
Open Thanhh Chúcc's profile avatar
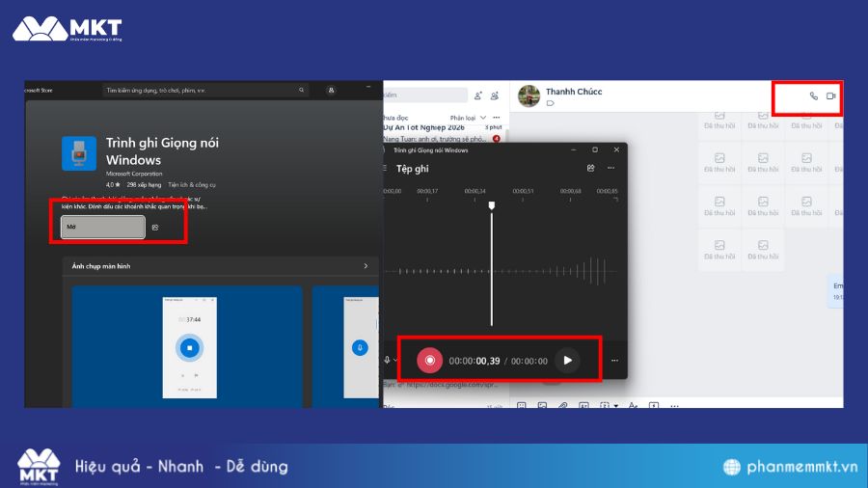[x=529, y=95]
